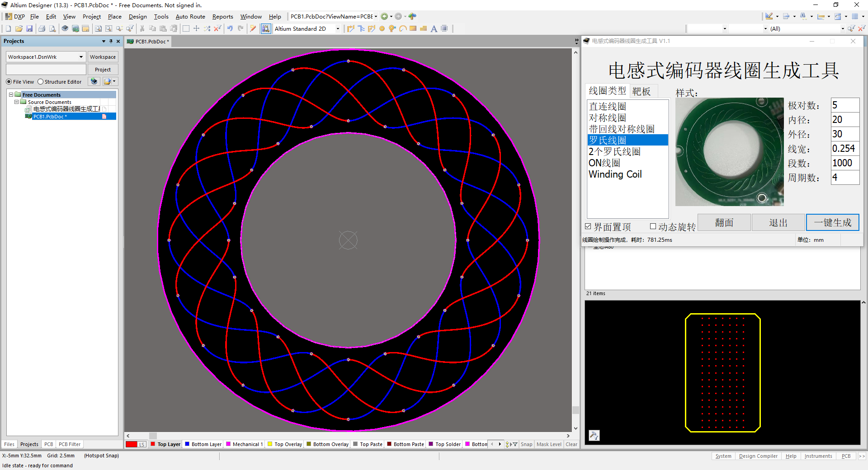Open the Workspace1.DsnWrk dropdown
The height and width of the screenshot is (470, 868).
coord(81,57)
